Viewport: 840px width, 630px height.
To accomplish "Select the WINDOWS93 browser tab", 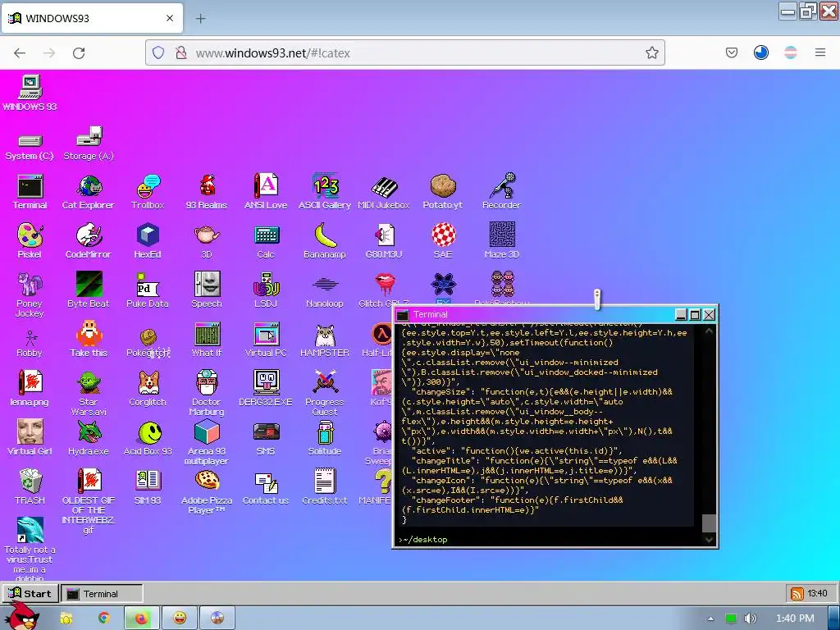I will (92, 18).
